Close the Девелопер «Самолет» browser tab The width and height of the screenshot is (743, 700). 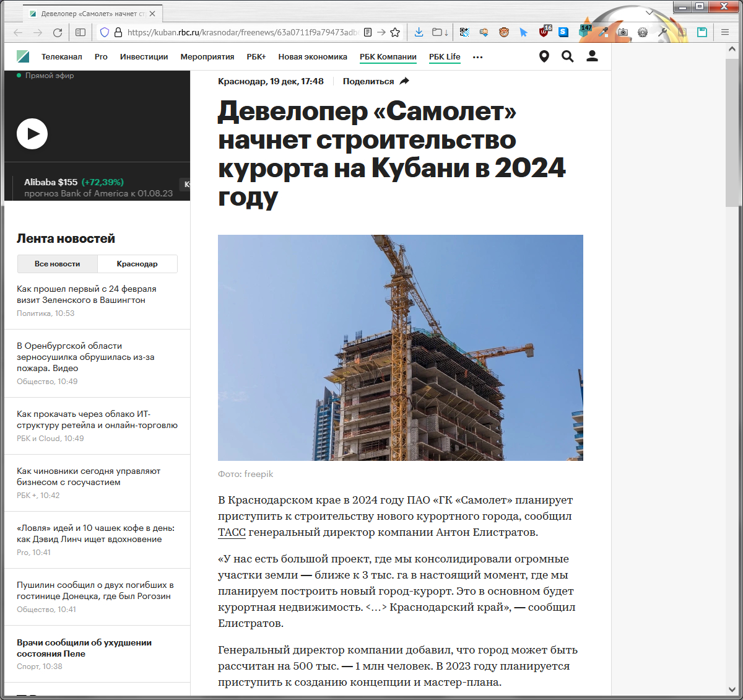[x=152, y=14]
